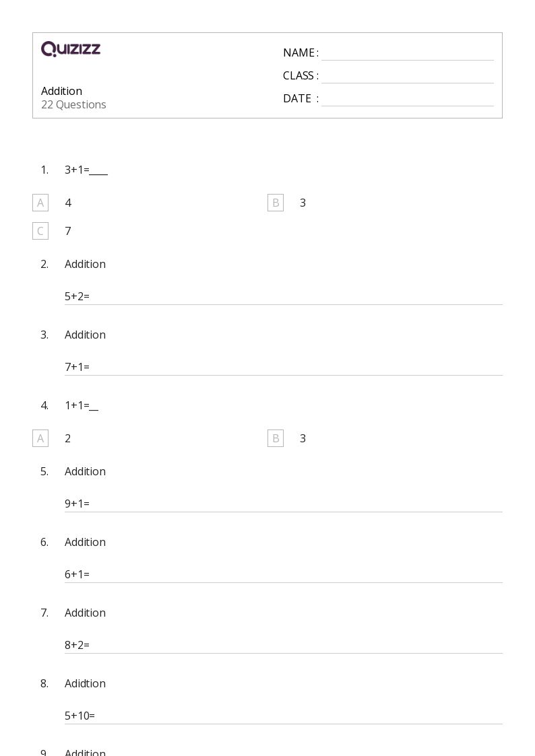Click the 22 Questions subtitle
535x756 pixels.
click(x=73, y=104)
